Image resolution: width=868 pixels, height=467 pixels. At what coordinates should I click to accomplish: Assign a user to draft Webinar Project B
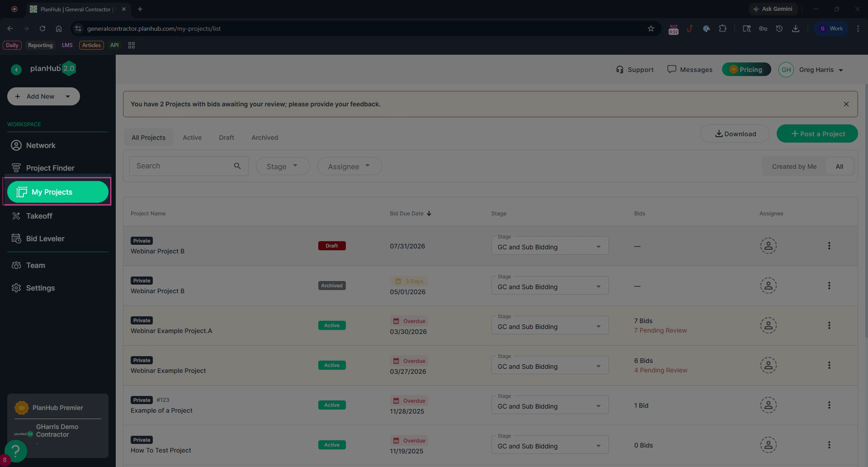(x=768, y=246)
